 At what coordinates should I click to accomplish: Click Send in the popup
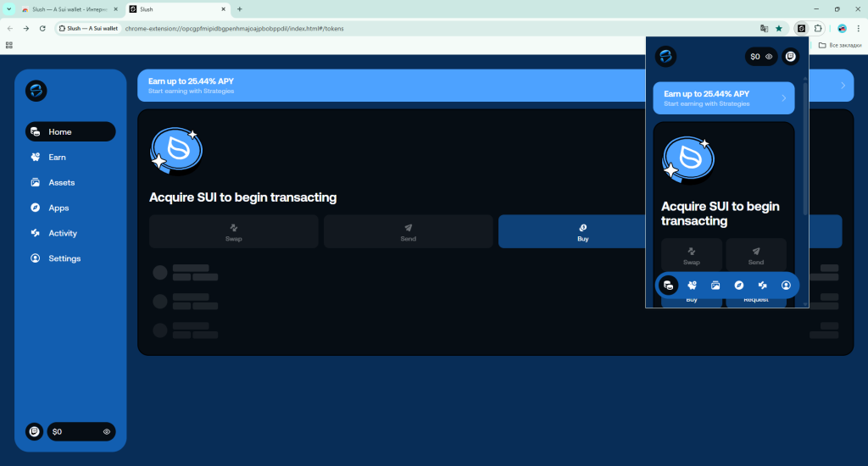coord(755,256)
